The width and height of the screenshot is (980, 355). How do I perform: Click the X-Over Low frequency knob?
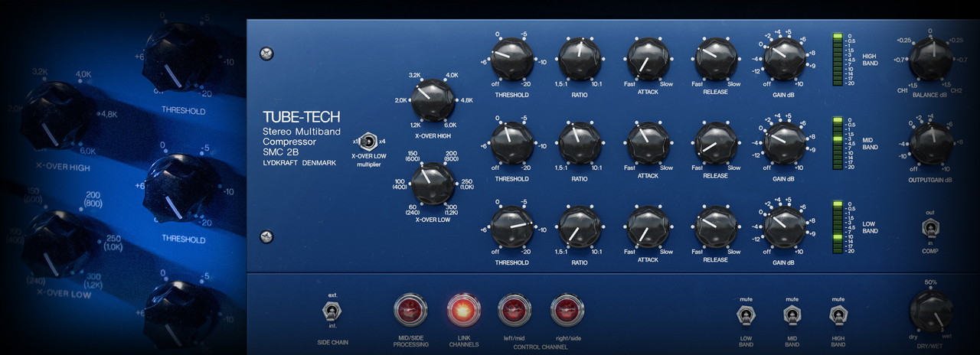433,184
